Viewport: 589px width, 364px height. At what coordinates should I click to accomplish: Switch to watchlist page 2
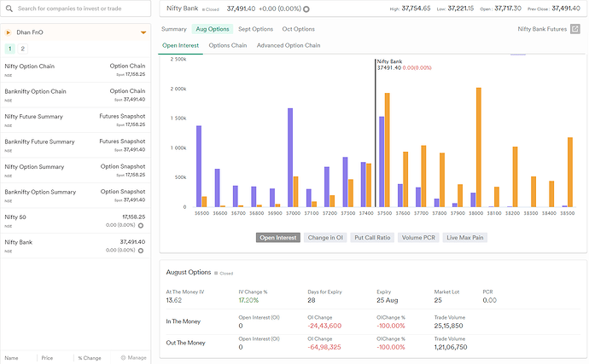(22, 49)
